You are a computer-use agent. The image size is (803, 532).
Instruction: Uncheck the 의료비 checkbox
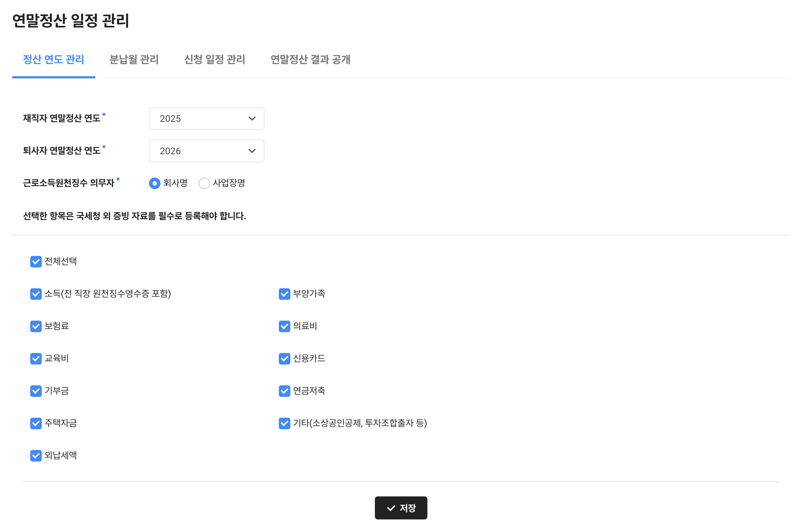click(285, 326)
